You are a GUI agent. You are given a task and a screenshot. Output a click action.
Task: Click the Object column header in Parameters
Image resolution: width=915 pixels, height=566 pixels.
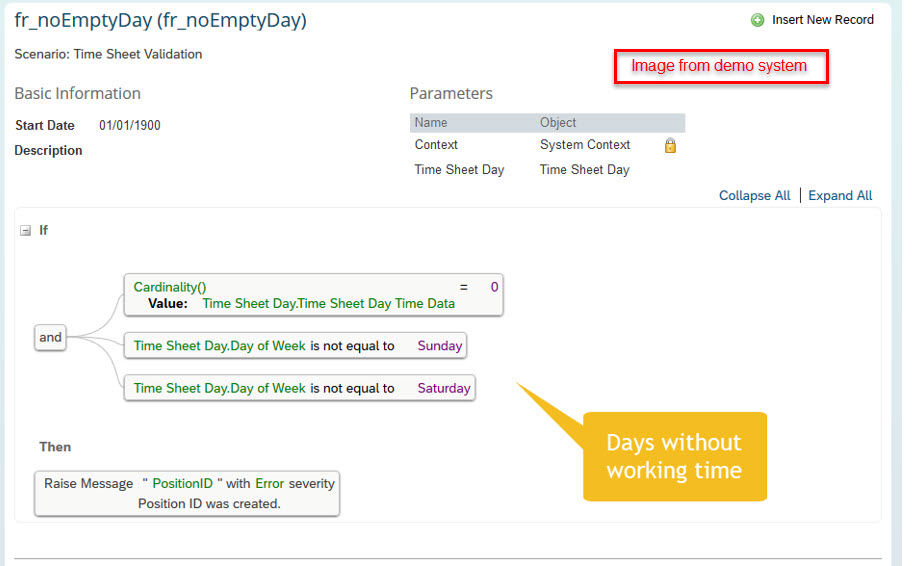tap(558, 123)
